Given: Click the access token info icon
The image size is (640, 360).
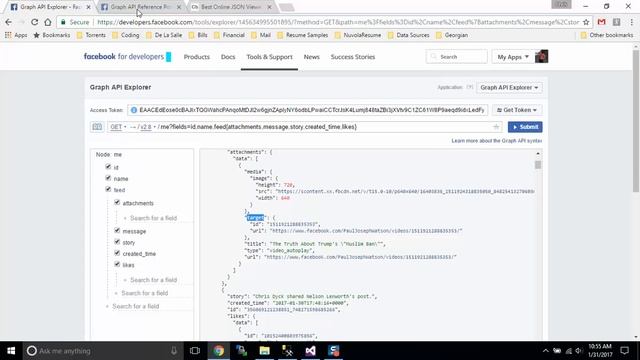Looking at the screenshot, I should (134, 110).
